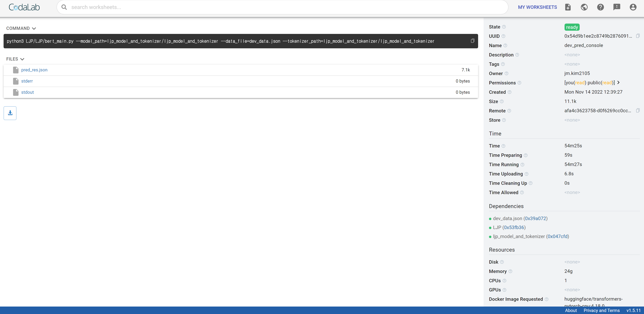This screenshot has height=314, width=644.
Task: Copy the command using copy icon
Action: pyautogui.click(x=472, y=41)
